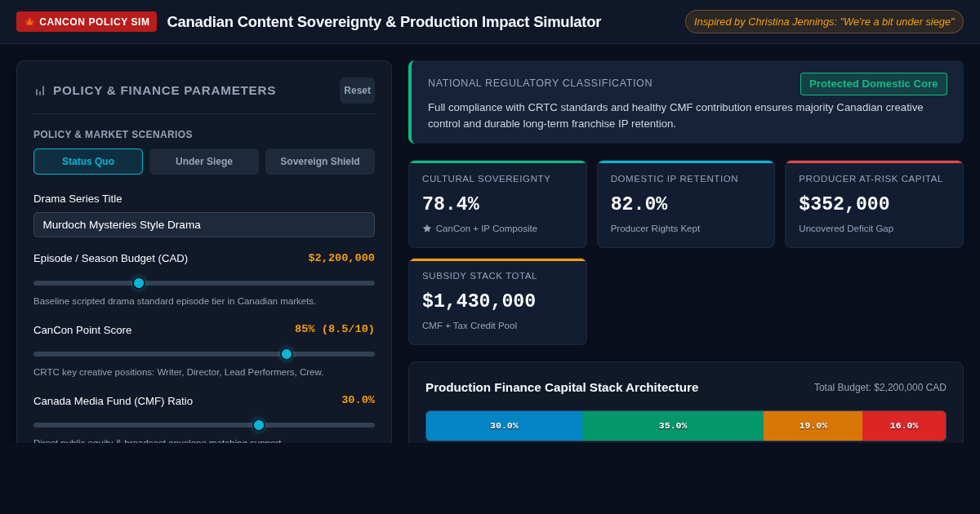Click the National Regulatory Classification heading
The image size is (980, 514).
pyautogui.click(x=540, y=83)
